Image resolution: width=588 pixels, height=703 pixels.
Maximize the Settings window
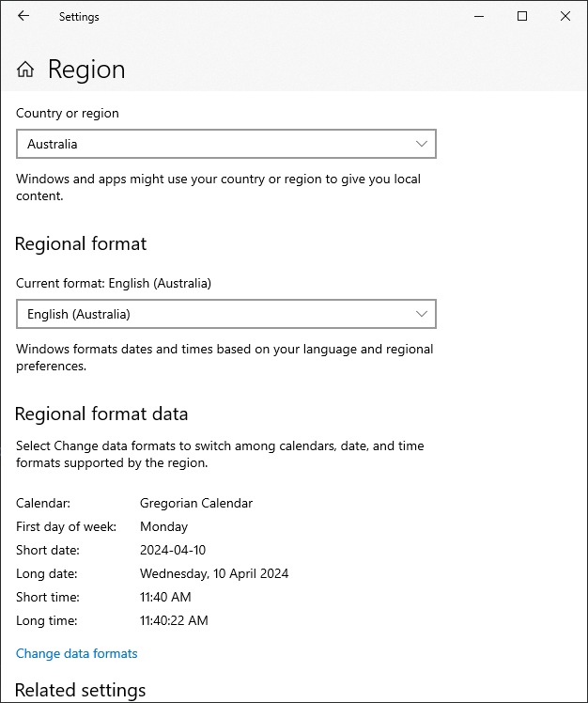(522, 16)
